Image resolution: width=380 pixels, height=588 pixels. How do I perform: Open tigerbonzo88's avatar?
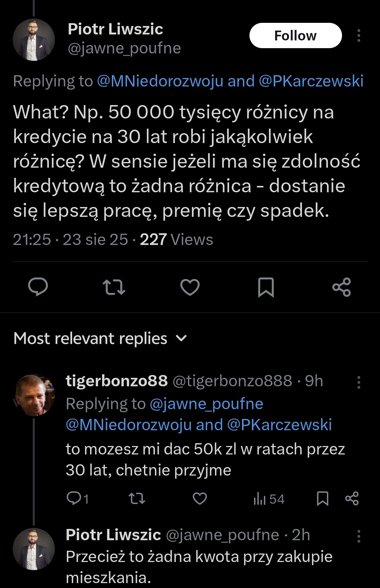[x=34, y=395]
